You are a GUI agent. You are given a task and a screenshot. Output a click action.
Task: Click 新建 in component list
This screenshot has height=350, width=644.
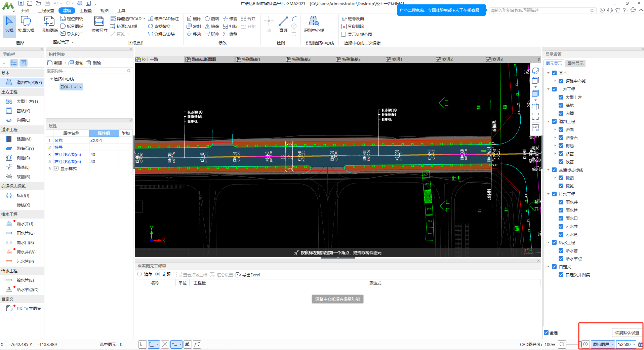point(55,63)
